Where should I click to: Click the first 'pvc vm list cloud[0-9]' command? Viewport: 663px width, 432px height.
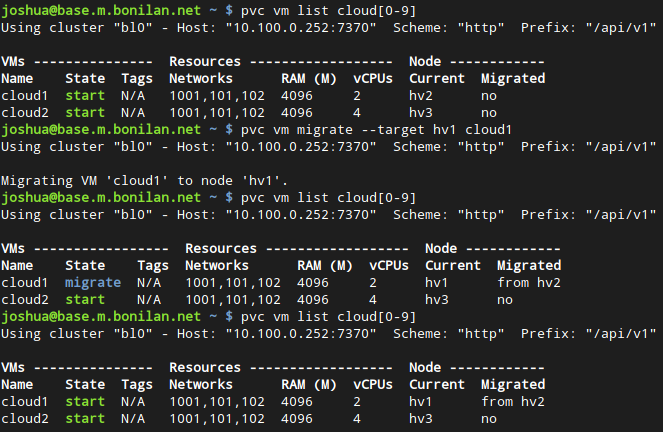click(316, 10)
